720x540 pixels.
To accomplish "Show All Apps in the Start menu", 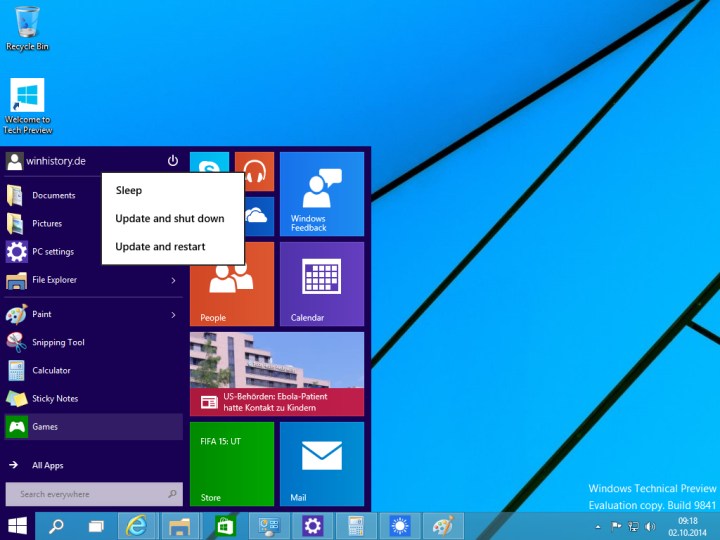I will point(93,465).
